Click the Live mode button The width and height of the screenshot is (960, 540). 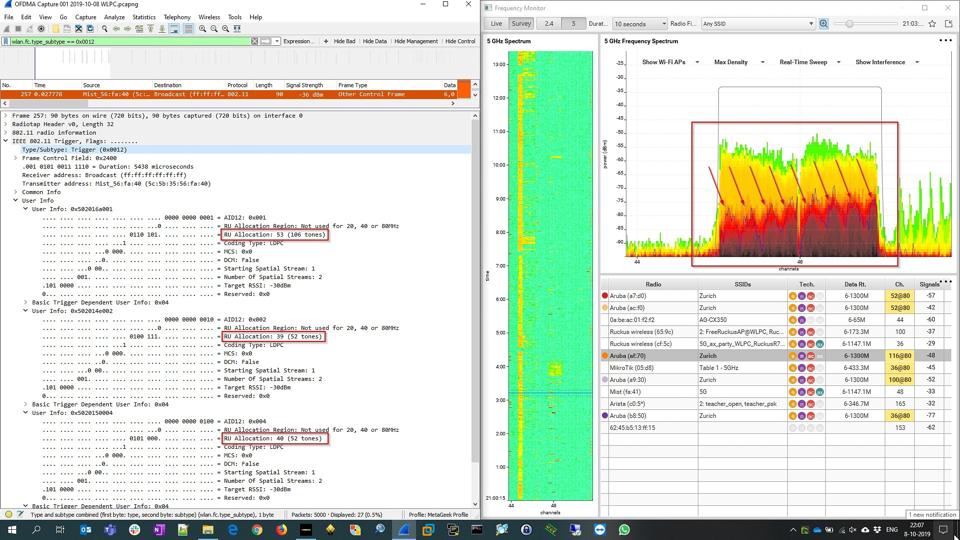point(496,23)
